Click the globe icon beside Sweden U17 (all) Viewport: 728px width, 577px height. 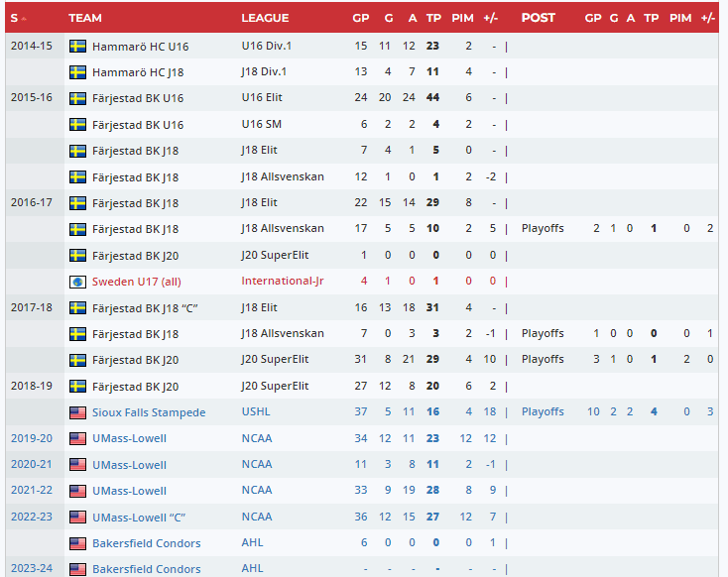(x=77, y=282)
